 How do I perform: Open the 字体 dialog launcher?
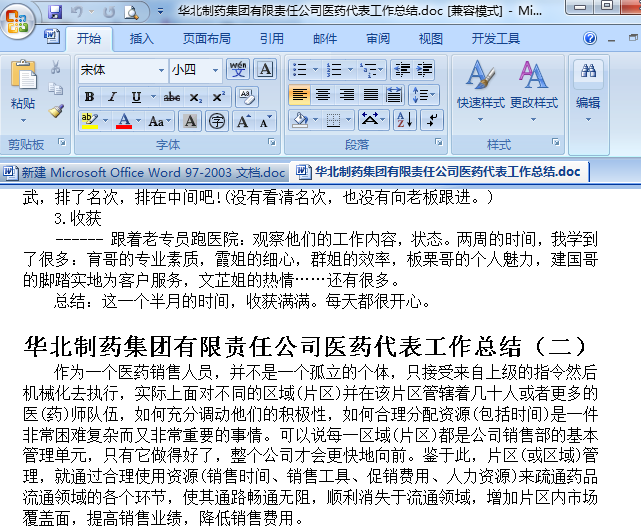coord(271,142)
